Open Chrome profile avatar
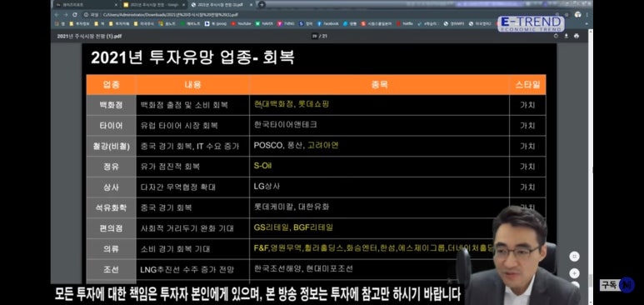Screen dimensions: 644x305 [578, 14]
